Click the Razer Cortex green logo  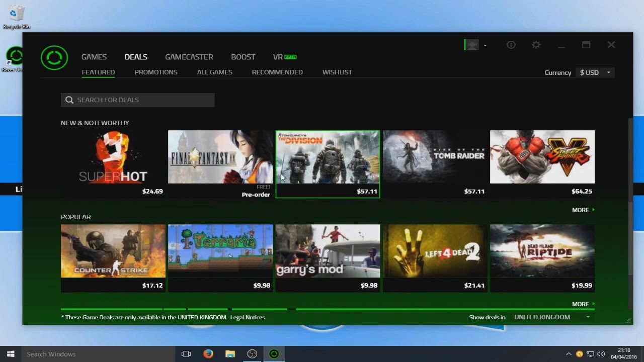54,58
